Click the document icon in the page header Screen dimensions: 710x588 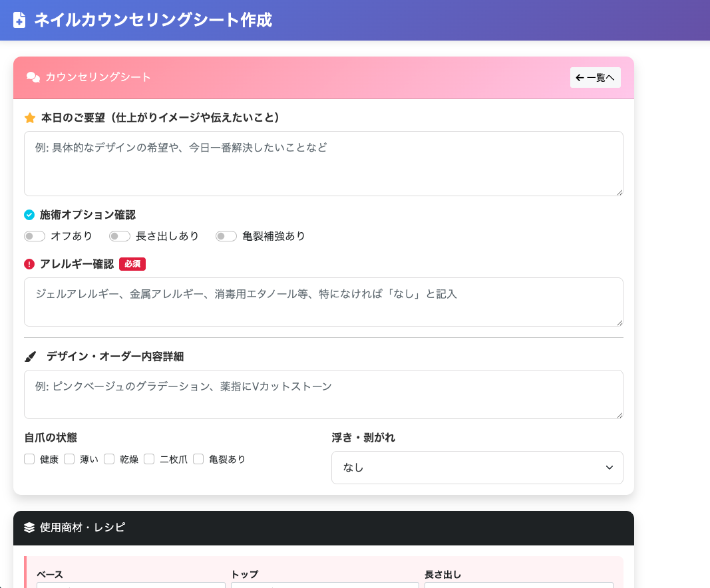19,20
